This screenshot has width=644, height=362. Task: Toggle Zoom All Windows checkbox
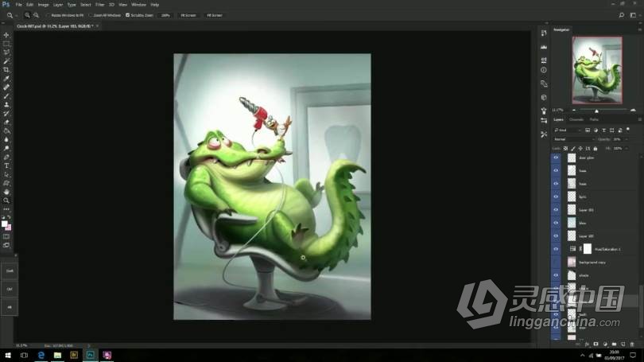coord(91,15)
